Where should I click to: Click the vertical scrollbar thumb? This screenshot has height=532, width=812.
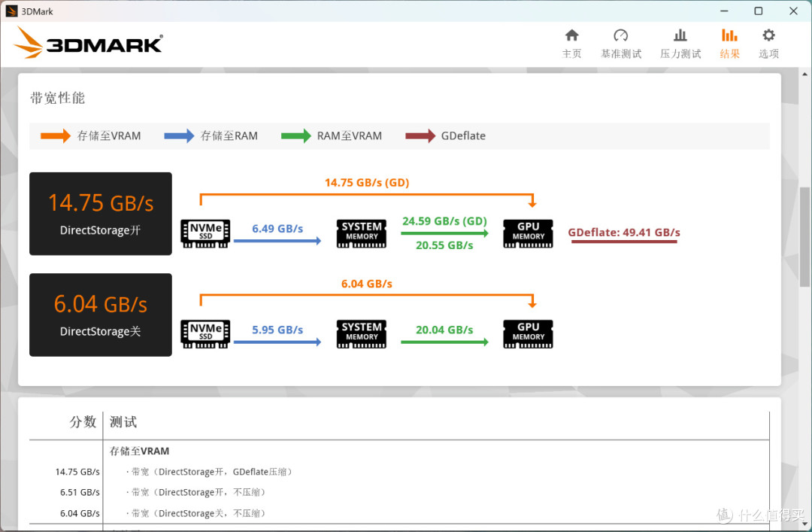[804, 236]
